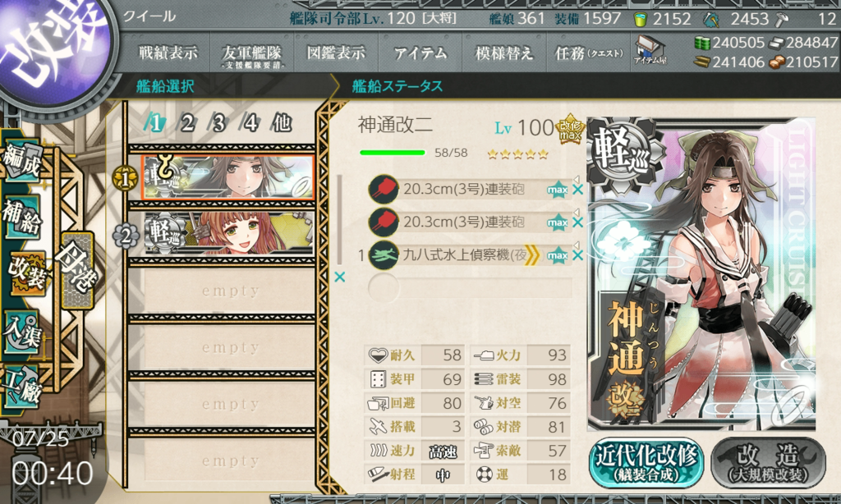Select the empty fourth equipment slot

click(x=470, y=288)
